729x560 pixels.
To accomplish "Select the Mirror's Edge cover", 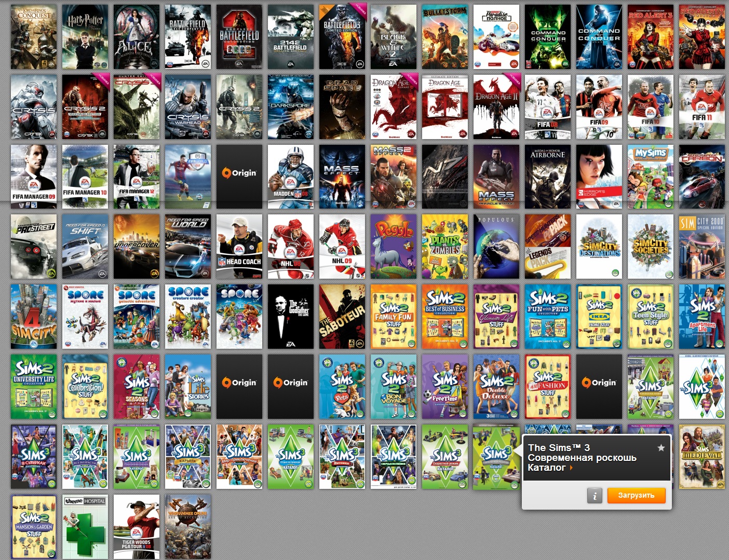I will click(599, 176).
